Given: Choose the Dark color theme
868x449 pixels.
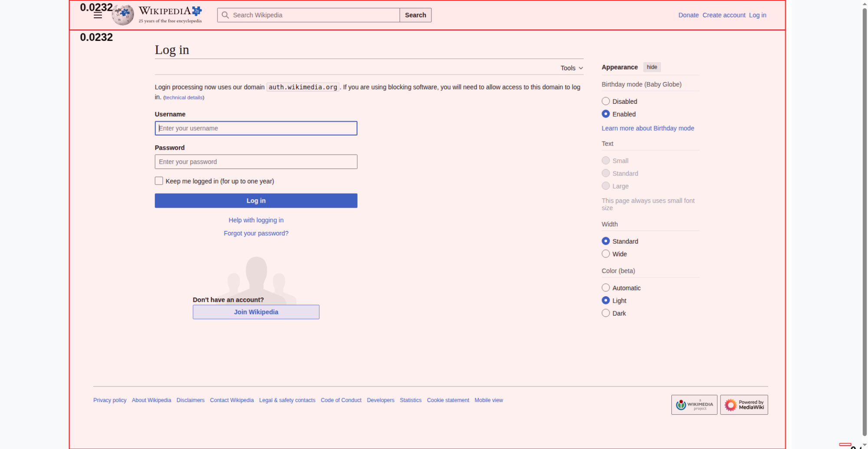Looking at the screenshot, I should click(x=606, y=313).
